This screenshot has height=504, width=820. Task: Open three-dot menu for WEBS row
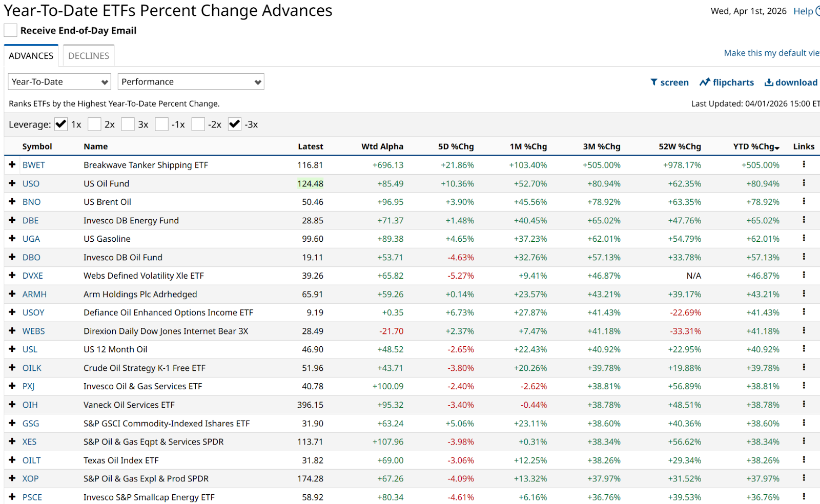tap(803, 330)
